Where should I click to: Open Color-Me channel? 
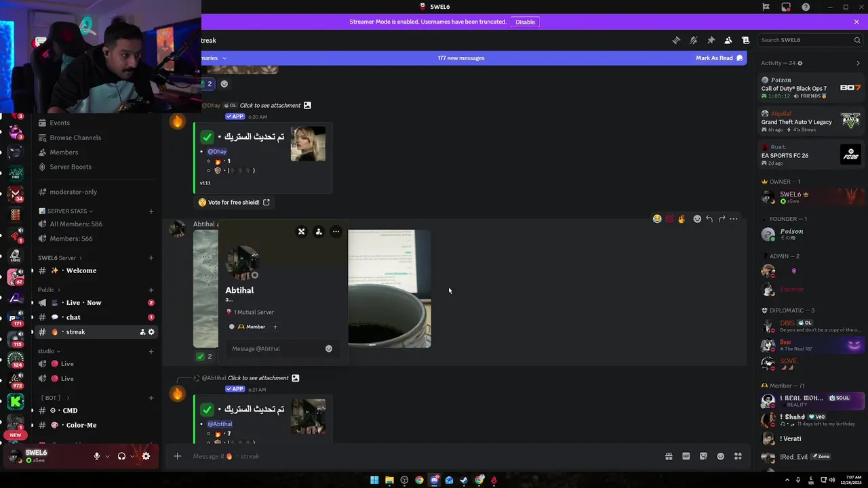point(95,425)
